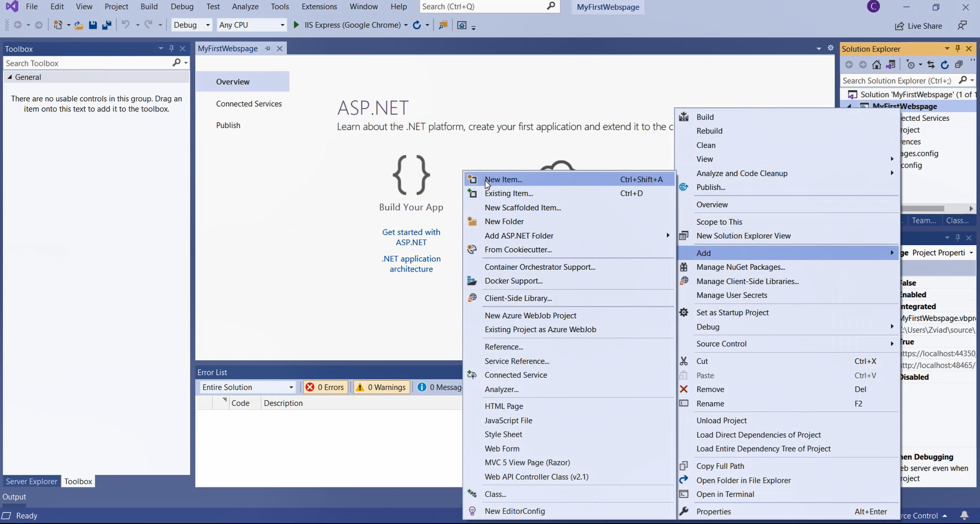The height and width of the screenshot is (524, 980).
Task: Click Collapse All icon in Solution Explorer
Action: tap(959, 65)
